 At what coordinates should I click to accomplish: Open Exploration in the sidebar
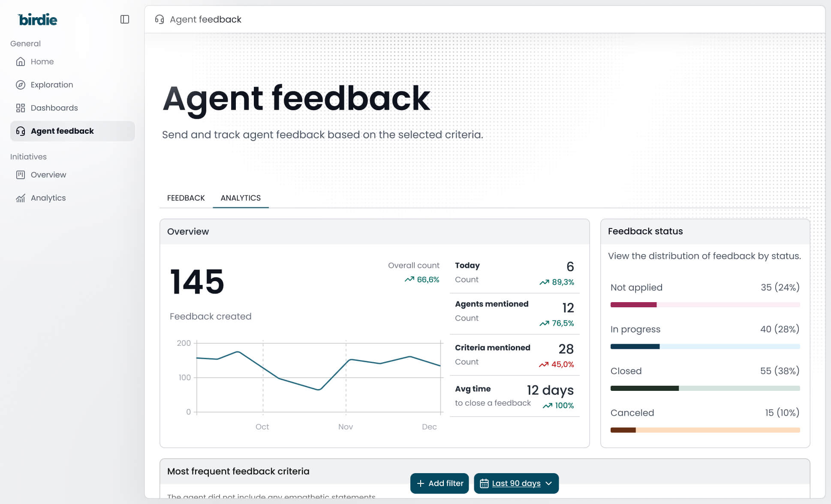point(52,85)
